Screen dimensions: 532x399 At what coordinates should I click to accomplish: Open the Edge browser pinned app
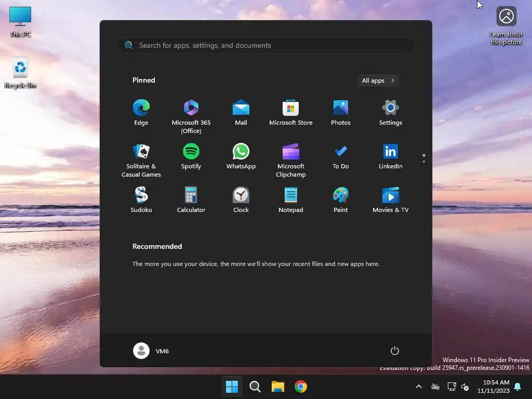pos(141,113)
